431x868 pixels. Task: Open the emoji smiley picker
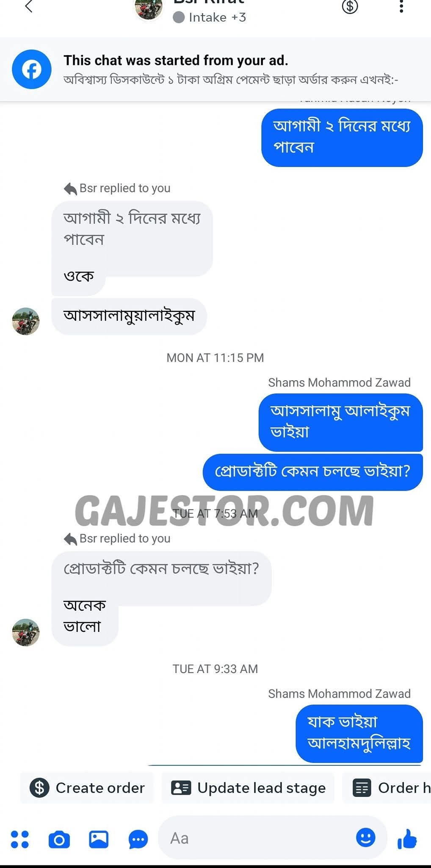coord(365,838)
